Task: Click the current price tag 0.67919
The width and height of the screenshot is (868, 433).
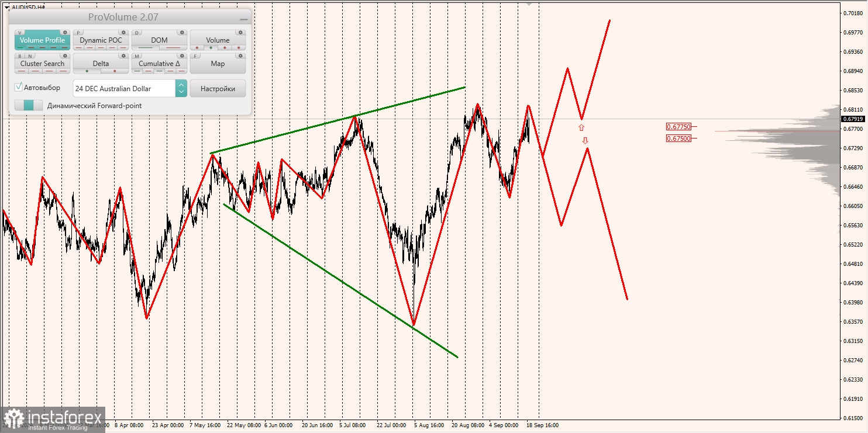Action: [854, 119]
